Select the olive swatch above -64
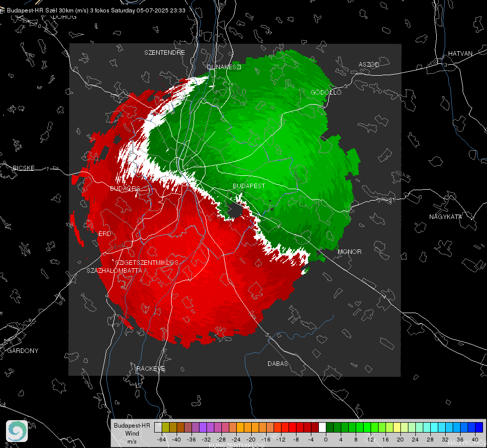The image size is (487, 448). click(166, 427)
